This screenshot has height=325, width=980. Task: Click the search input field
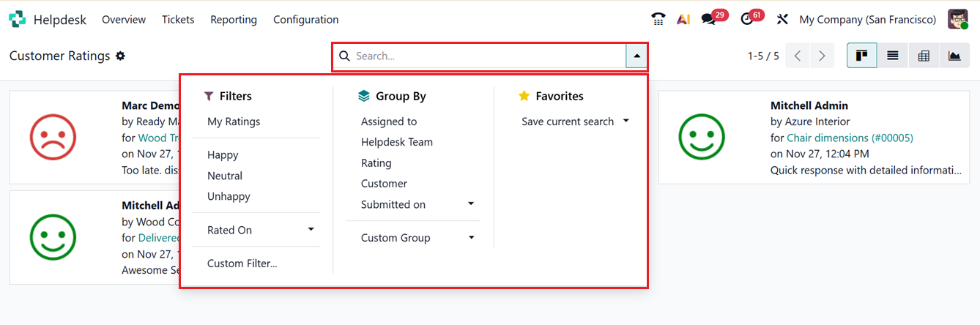pos(487,56)
